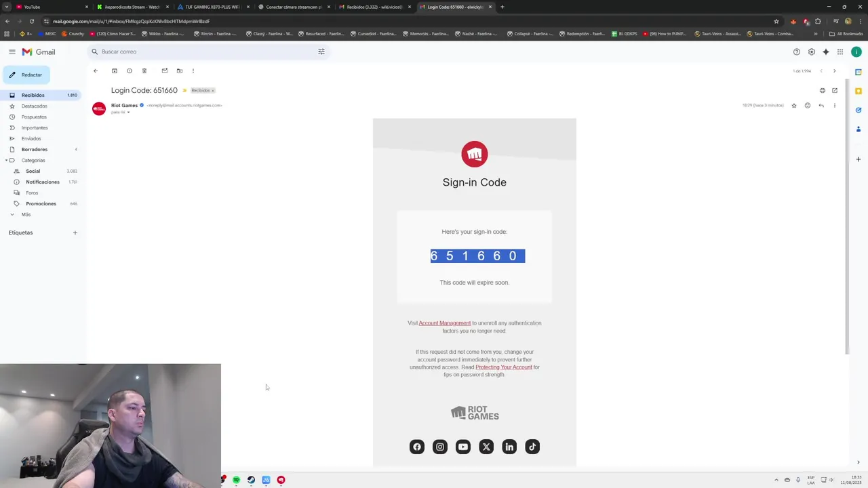Remove the Recibidos label from email

[x=212, y=90]
